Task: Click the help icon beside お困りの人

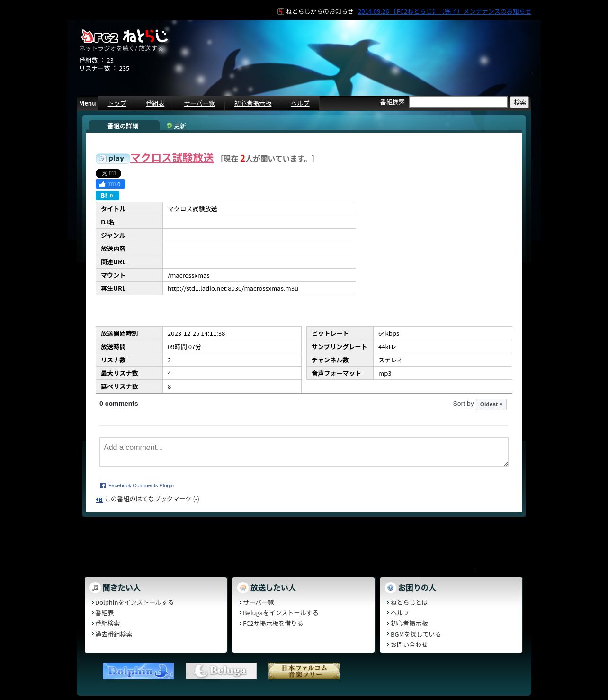Action: (x=391, y=588)
